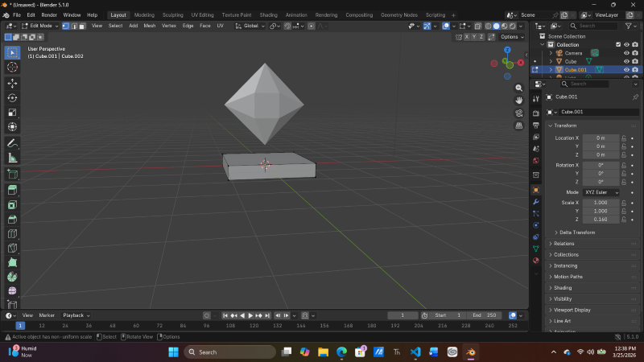This screenshot has width=644, height=362.
Task: Click the Windows taskbar search box
Action: tap(229, 352)
